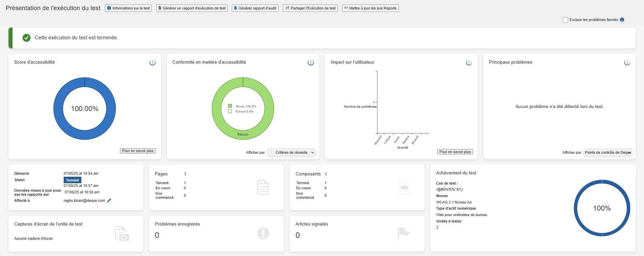
Task: Click the flag icon in Articles signalés
Action: [403, 233]
